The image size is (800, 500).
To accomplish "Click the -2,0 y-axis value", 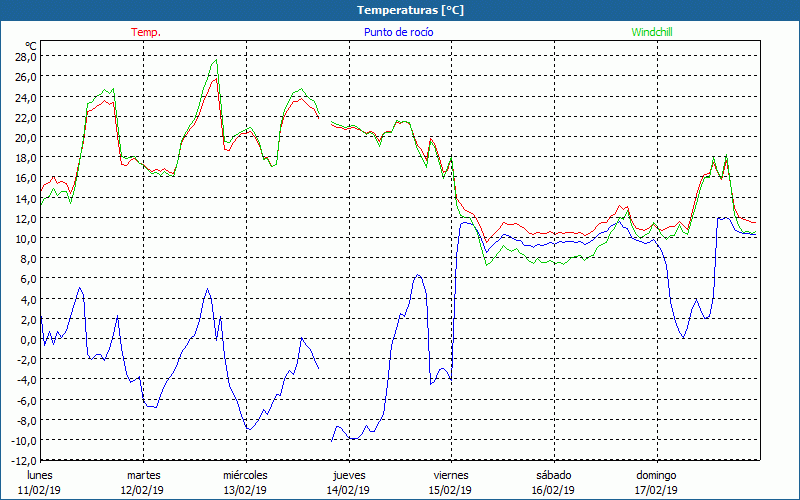I will (28, 359).
